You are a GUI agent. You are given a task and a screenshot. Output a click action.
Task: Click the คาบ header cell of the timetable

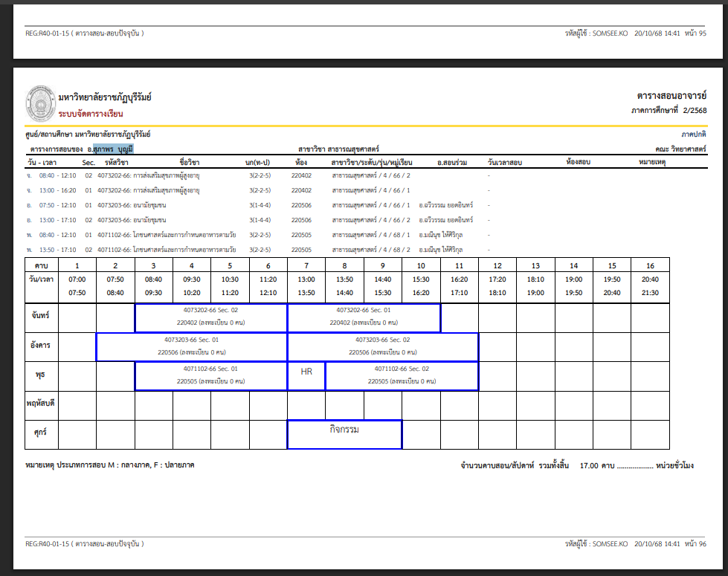[x=42, y=265]
